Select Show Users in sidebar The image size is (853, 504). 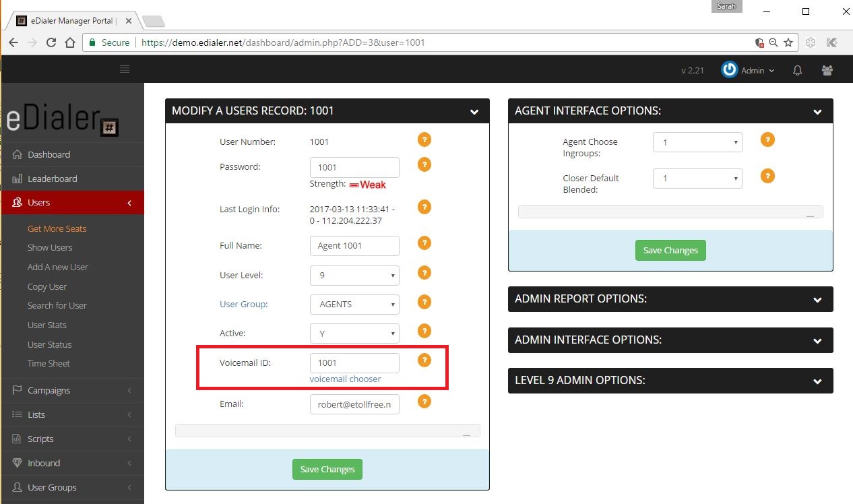pyautogui.click(x=50, y=248)
